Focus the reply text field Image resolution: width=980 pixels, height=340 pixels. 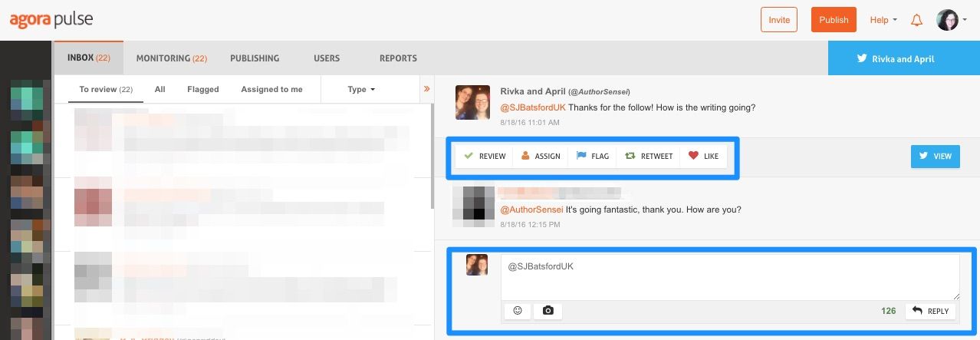pyautogui.click(x=730, y=277)
